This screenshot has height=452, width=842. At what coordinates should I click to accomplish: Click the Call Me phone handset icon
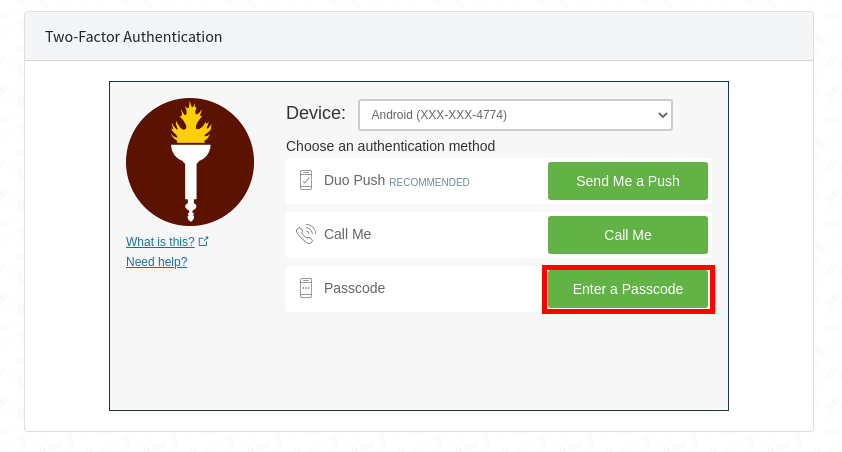(x=306, y=234)
